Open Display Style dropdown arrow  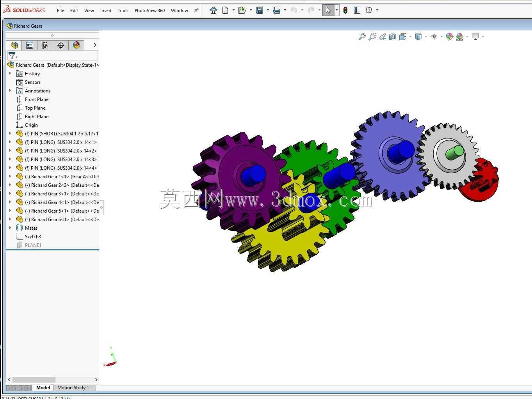[426, 37]
